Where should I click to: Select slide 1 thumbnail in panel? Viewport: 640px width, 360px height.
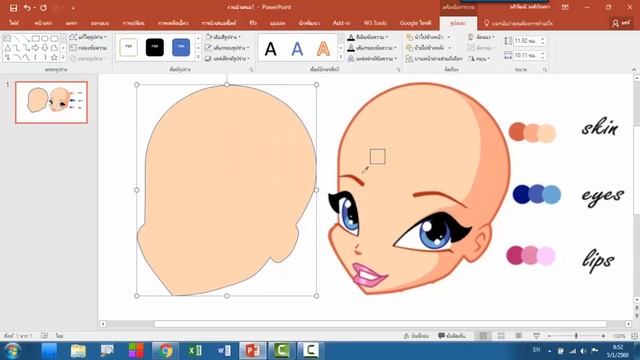pyautogui.click(x=51, y=102)
